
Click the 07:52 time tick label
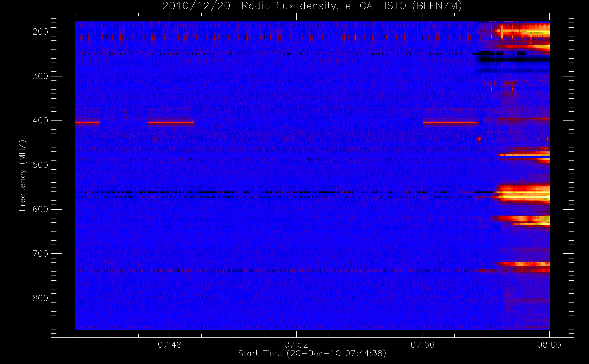point(296,345)
